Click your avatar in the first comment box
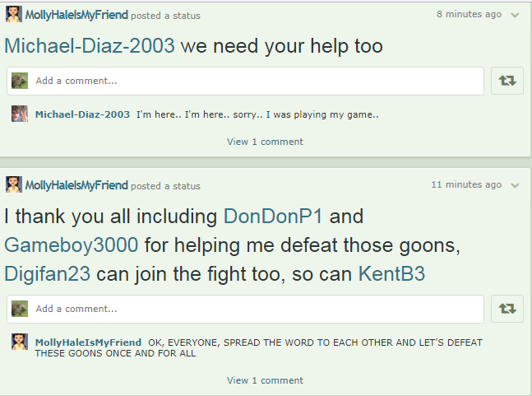This screenshot has width=532, height=396. tap(20, 81)
